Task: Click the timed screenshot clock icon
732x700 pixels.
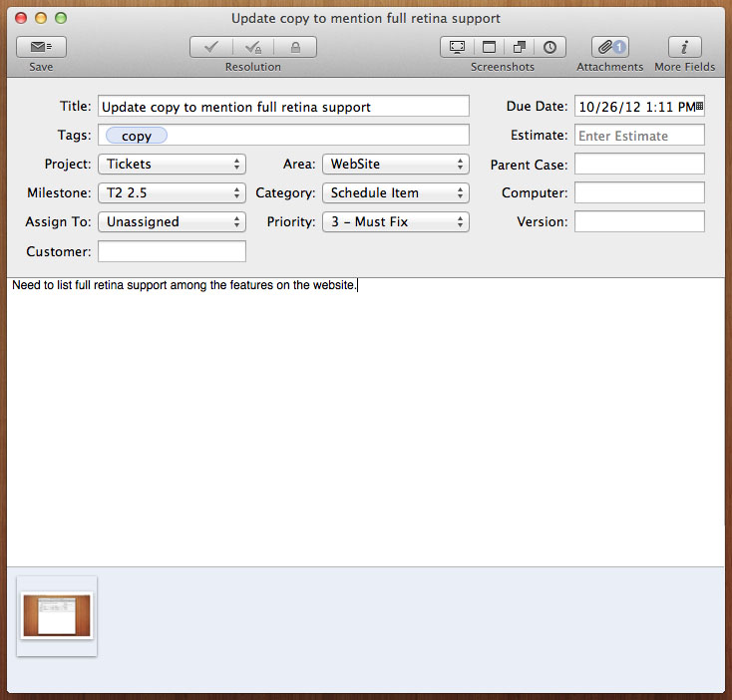Action: coord(549,47)
